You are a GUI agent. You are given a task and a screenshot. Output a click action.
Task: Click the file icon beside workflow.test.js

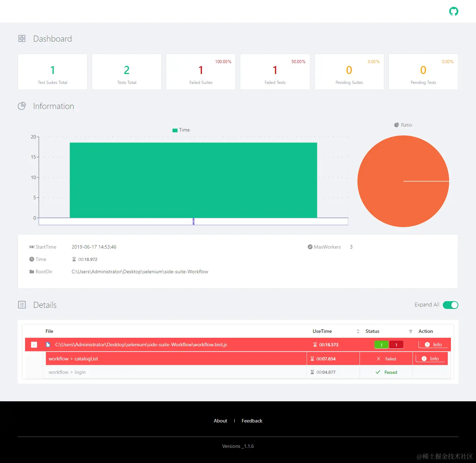pyautogui.click(x=48, y=345)
